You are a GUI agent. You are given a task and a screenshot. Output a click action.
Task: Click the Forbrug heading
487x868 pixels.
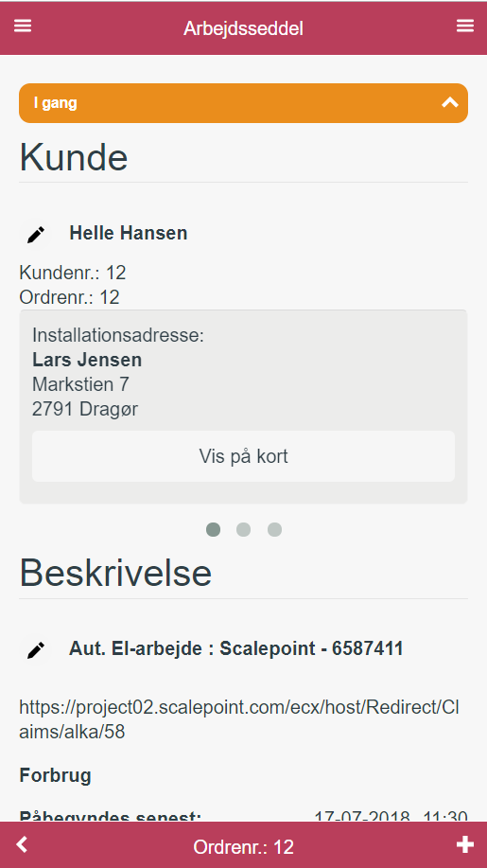(55, 775)
